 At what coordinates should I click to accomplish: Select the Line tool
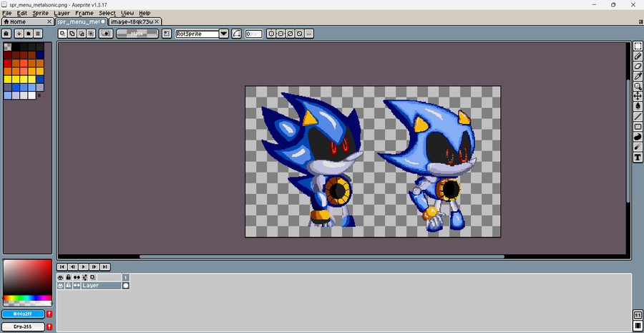[x=638, y=117]
